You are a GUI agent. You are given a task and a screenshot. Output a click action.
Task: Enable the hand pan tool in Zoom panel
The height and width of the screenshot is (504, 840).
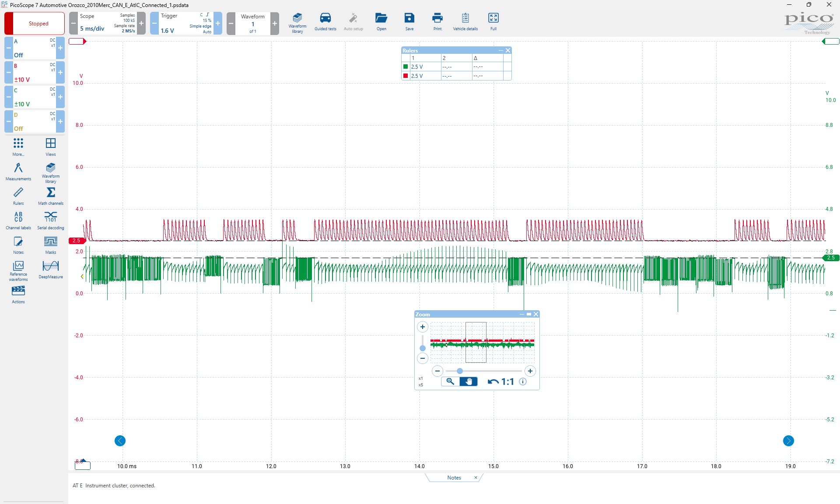tap(469, 381)
